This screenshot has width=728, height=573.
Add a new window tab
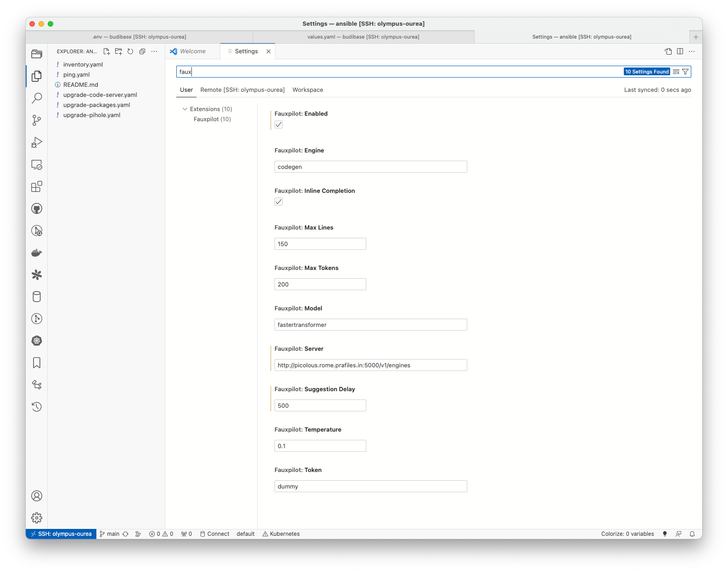click(696, 37)
